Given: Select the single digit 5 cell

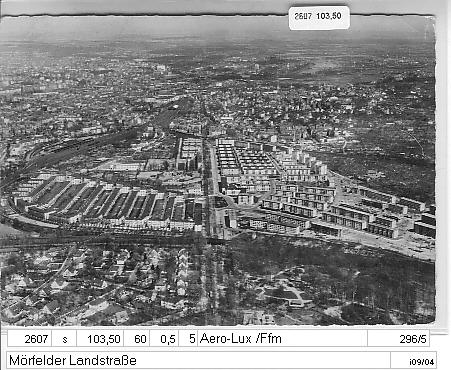Looking at the screenshot, I should click(x=189, y=339).
